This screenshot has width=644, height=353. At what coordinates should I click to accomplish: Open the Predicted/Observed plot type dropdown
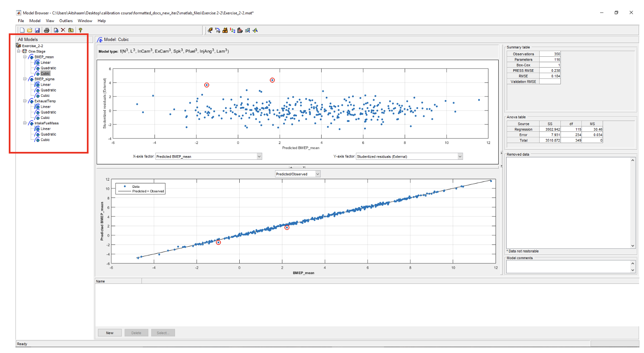[x=298, y=174]
